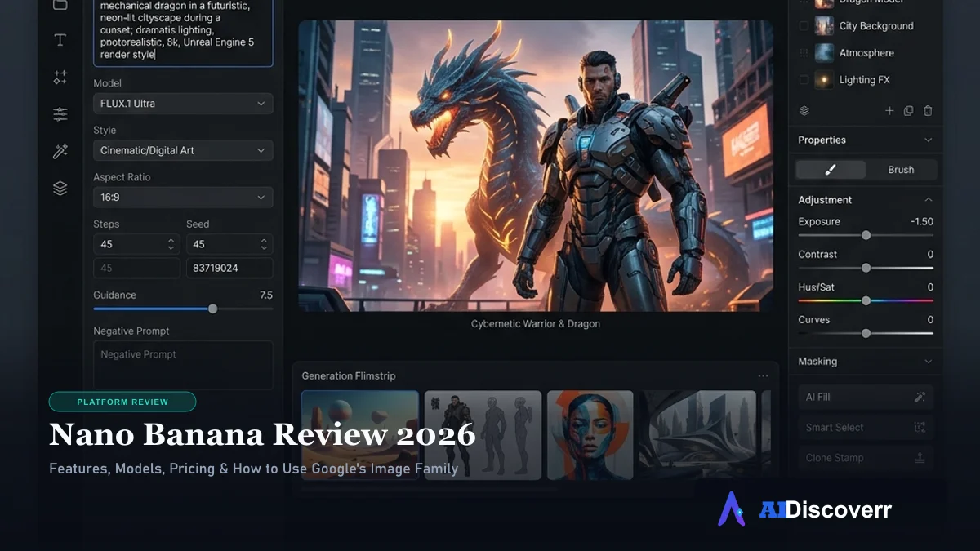Open the Model dropdown showing FLUX.1 Ultra

183,104
